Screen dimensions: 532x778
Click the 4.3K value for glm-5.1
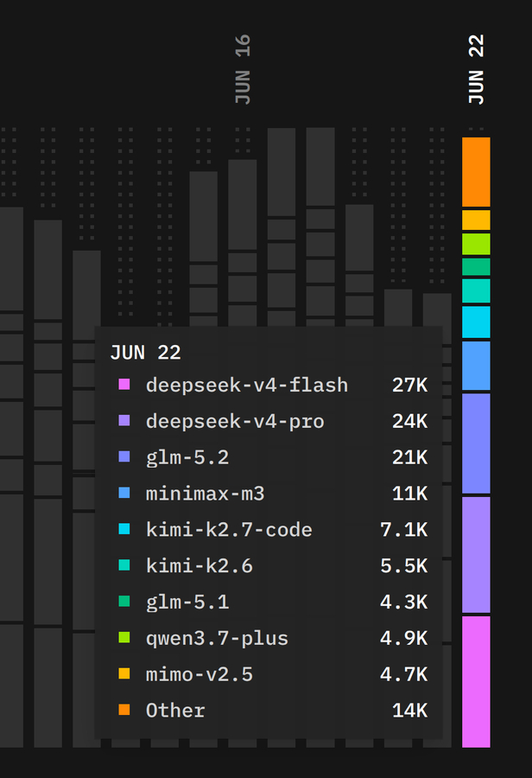point(404,603)
